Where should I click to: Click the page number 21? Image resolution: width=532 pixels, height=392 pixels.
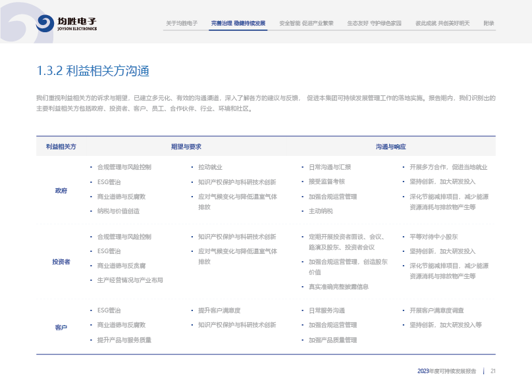click(492, 371)
